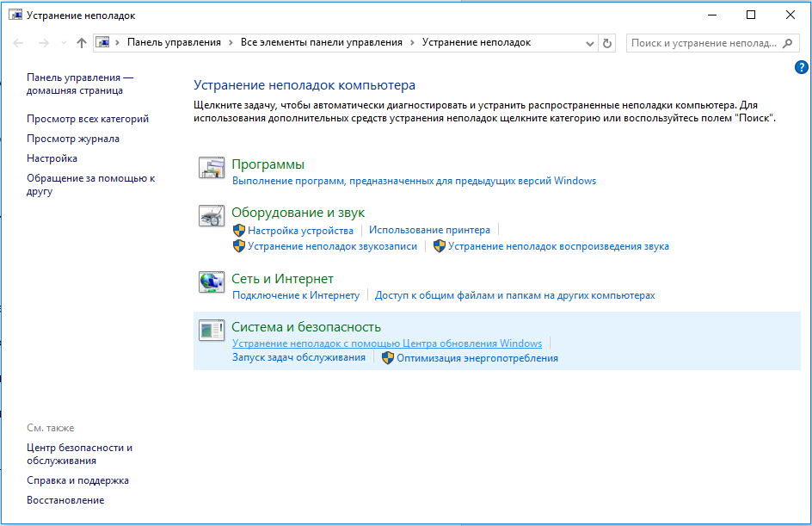
Task: Open Оптимизация энергопотребления link
Action: coord(477,358)
